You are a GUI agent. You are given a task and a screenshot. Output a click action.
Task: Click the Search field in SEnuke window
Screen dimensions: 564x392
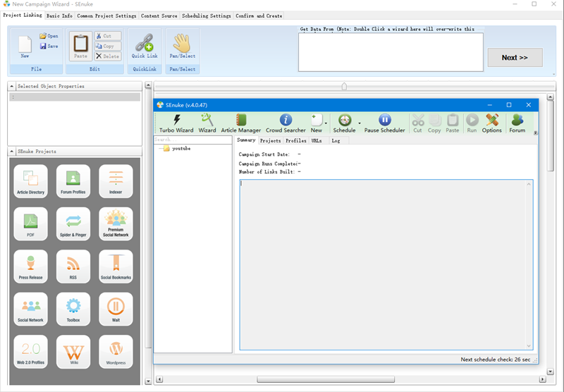(192, 140)
